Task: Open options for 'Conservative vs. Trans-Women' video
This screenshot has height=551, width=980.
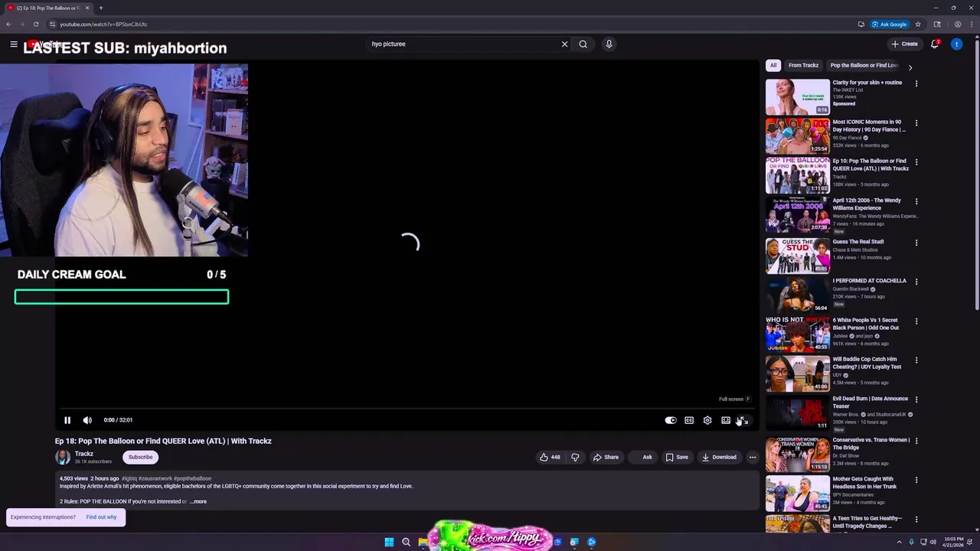Action: (x=916, y=441)
